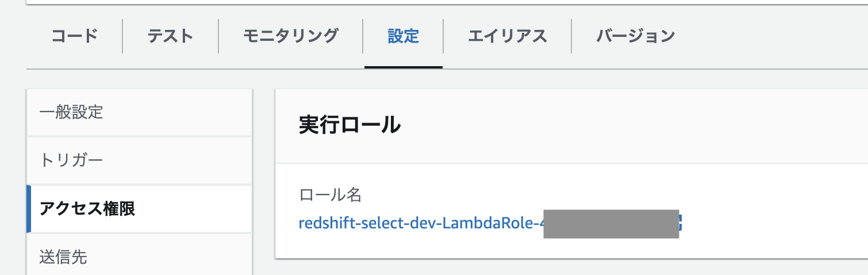Click the gray redacted box over role name
868x275 pixels.
[x=610, y=224]
